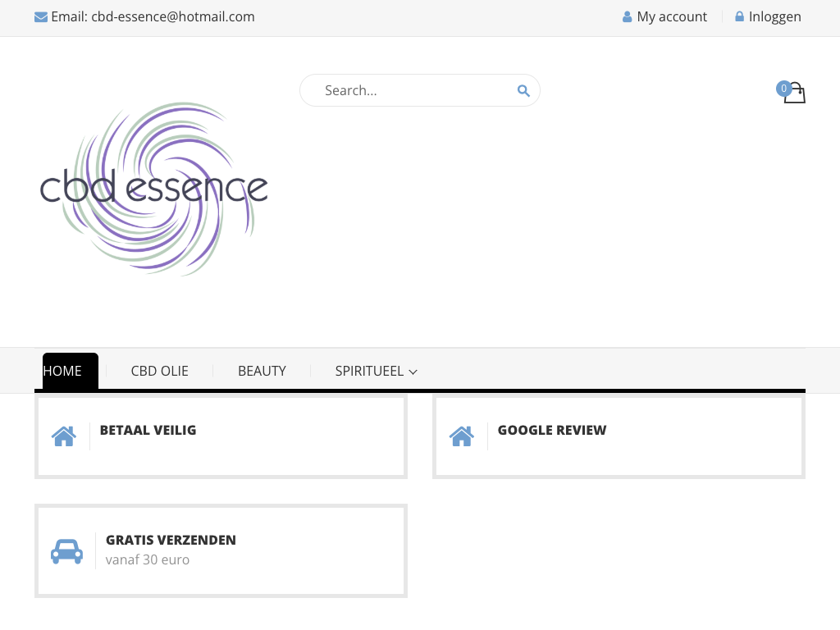Focus the Search input field
The width and height of the screenshot is (840, 630).
[x=410, y=90]
